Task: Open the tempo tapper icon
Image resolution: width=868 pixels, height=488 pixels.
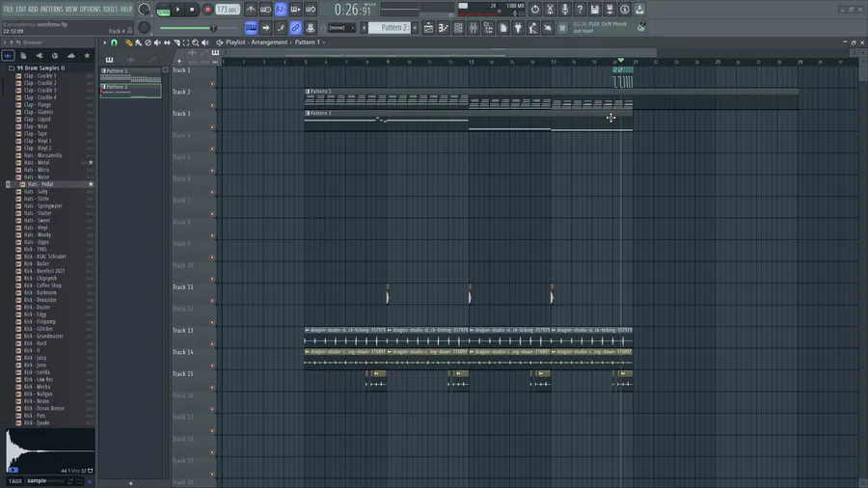Action: [x=532, y=28]
